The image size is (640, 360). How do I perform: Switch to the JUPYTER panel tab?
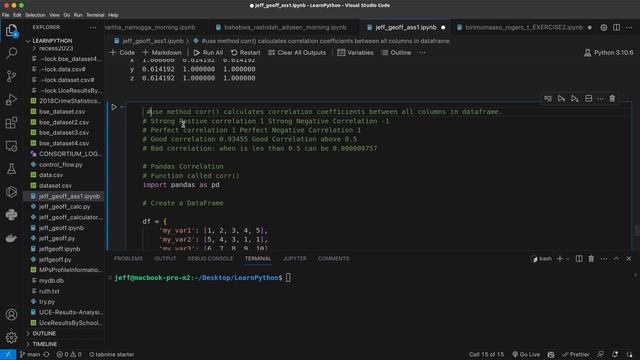tap(295, 259)
